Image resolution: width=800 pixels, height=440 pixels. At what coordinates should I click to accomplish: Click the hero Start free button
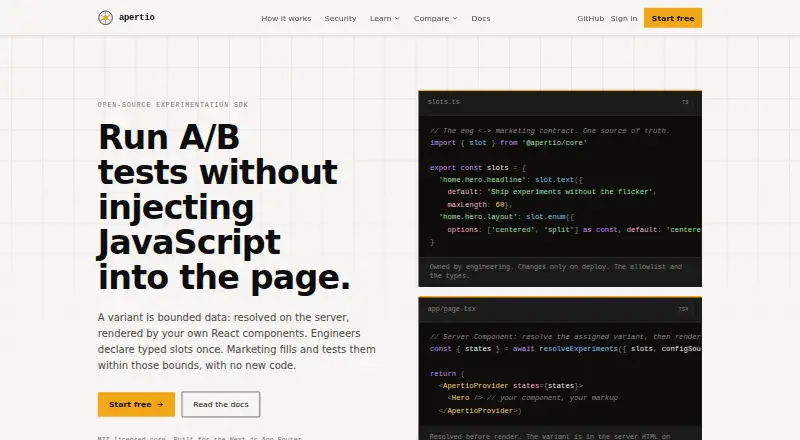(136, 404)
